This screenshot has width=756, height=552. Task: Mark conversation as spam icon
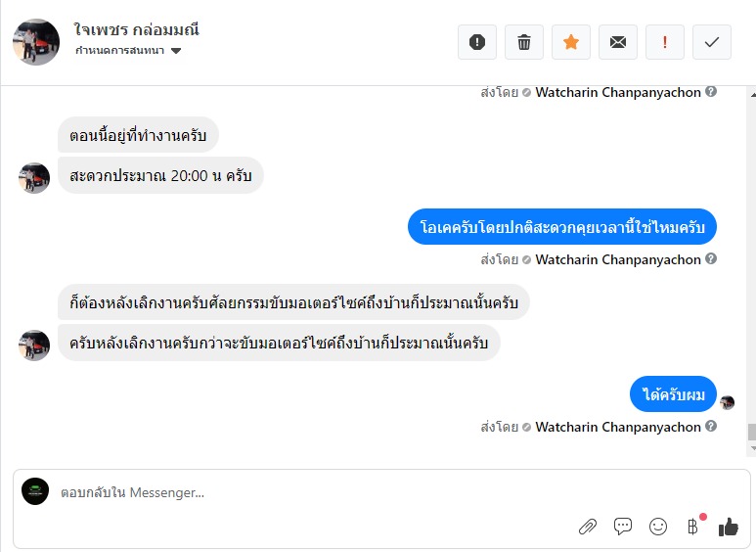click(477, 42)
